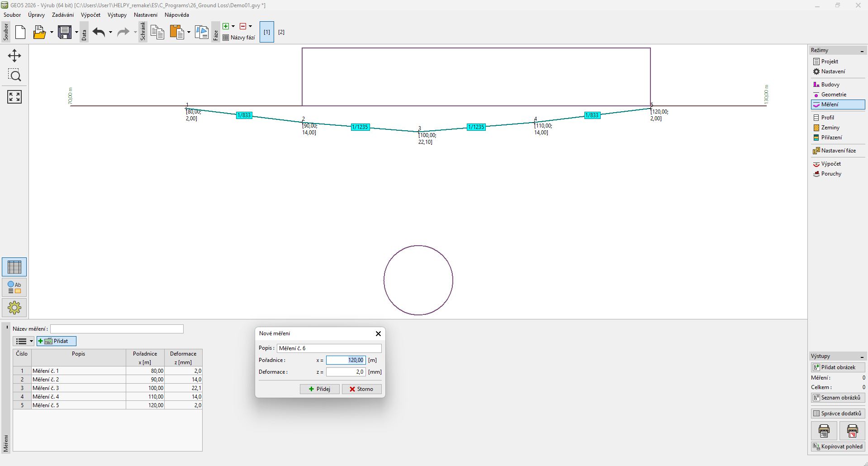Toggle the Názvy fází option
868x466 pixels.
tap(239, 38)
